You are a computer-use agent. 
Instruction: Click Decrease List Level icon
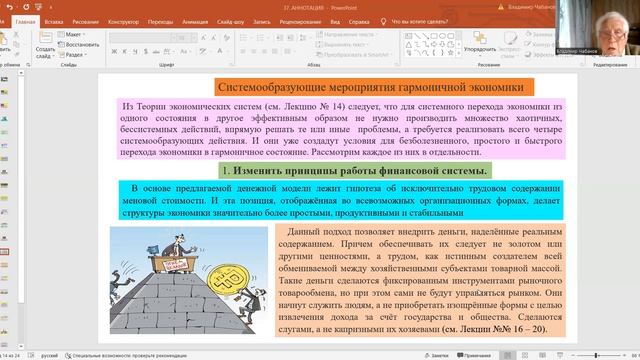(280, 38)
